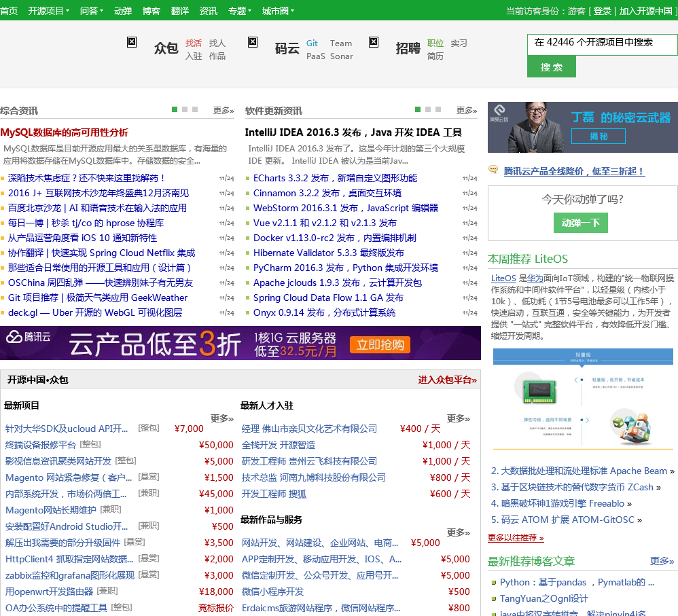Click the broken image icon beside 众包
Viewport: 678px width, 616px height.
click(x=132, y=42)
